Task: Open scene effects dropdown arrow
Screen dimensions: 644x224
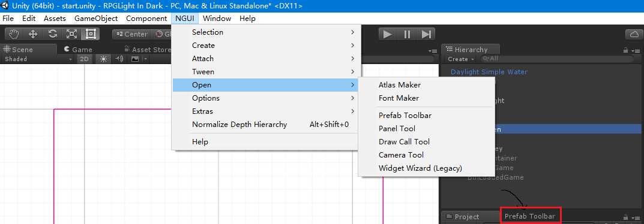Action: [x=145, y=59]
